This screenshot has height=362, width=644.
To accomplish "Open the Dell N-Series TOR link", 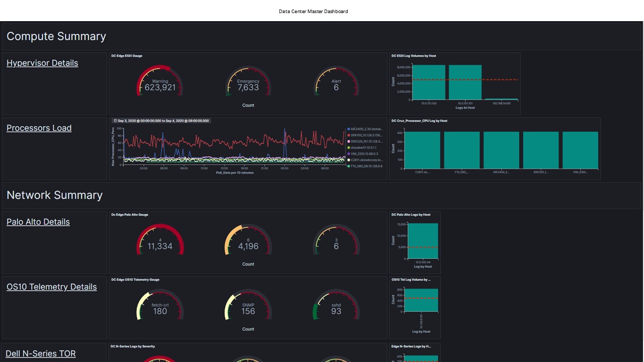I will click(x=40, y=353).
